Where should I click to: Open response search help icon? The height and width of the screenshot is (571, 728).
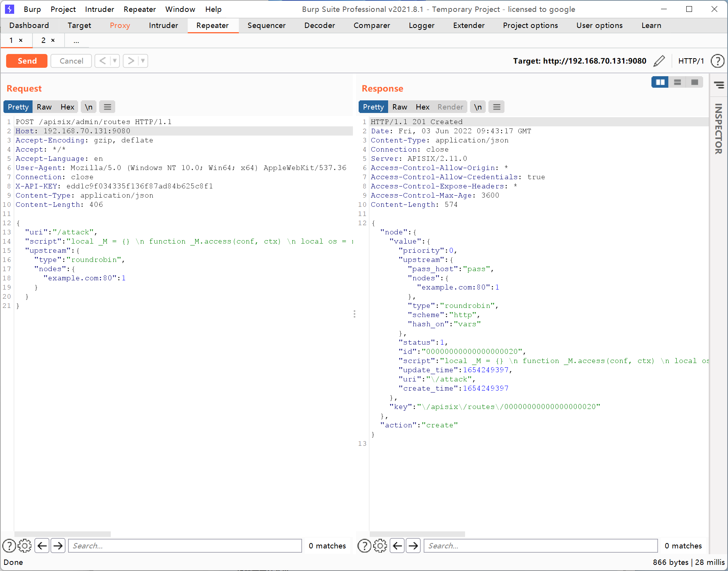[x=364, y=546]
